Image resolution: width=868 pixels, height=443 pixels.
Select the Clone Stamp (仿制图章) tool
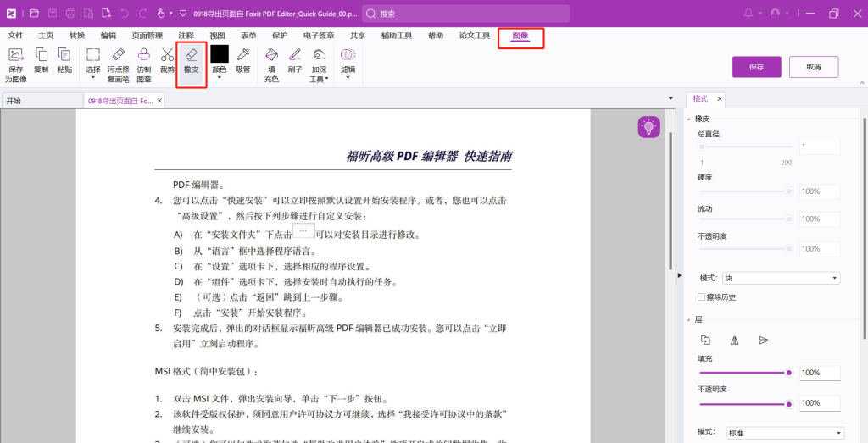(144, 65)
